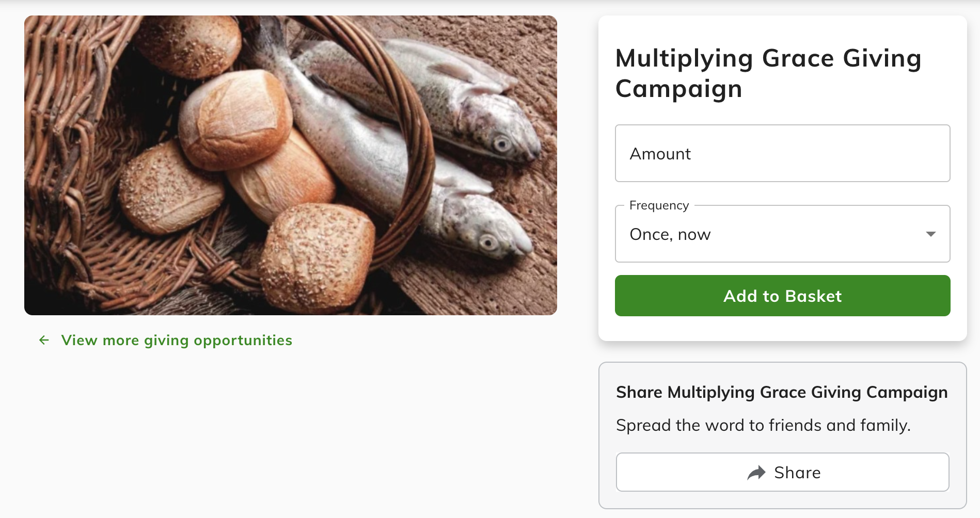
Task: Click the Multiplying Grace Giving Campaign heading
Action: click(x=768, y=73)
